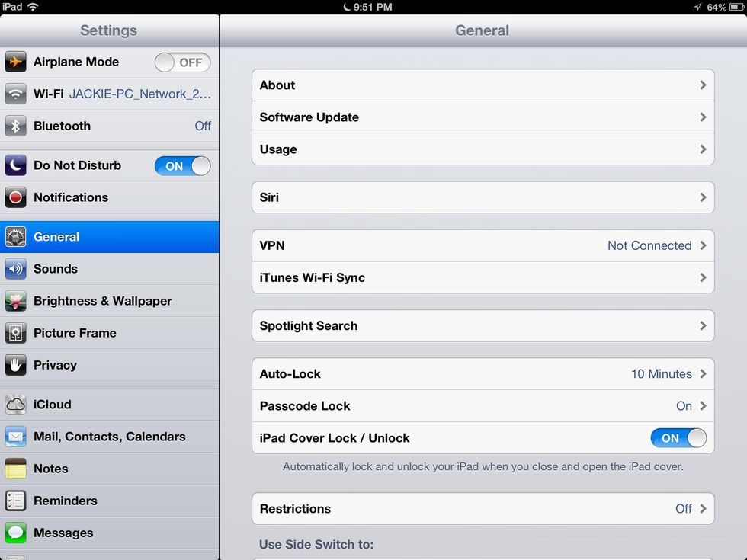This screenshot has height=560, width=747.
Task: Click the Wi-Fi icon in the sidebar
Action: [x=16, y=94]
